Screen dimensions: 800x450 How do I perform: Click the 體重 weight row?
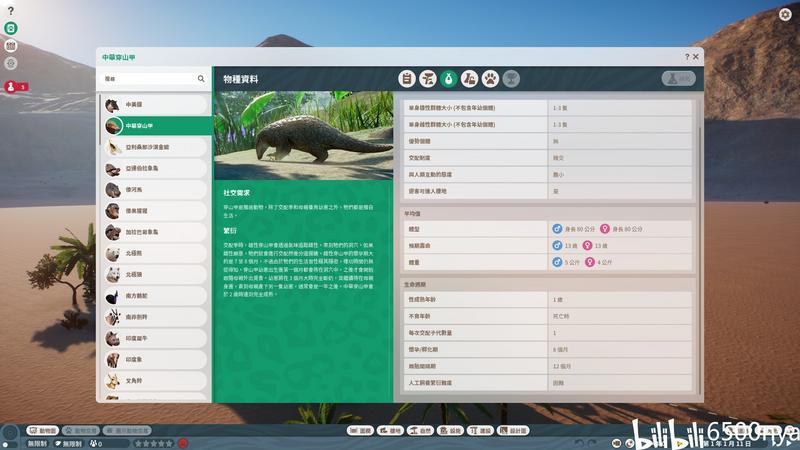coord(548,262)
